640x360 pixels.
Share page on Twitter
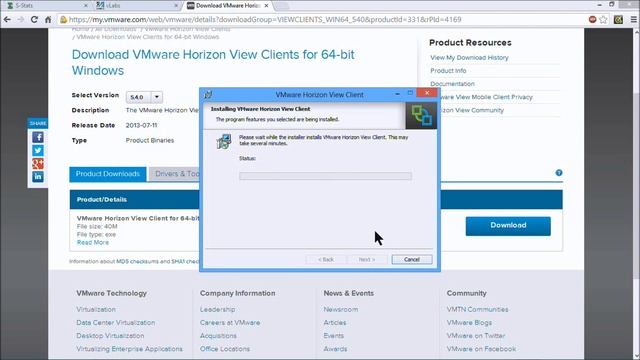click(x=38, y=150)
